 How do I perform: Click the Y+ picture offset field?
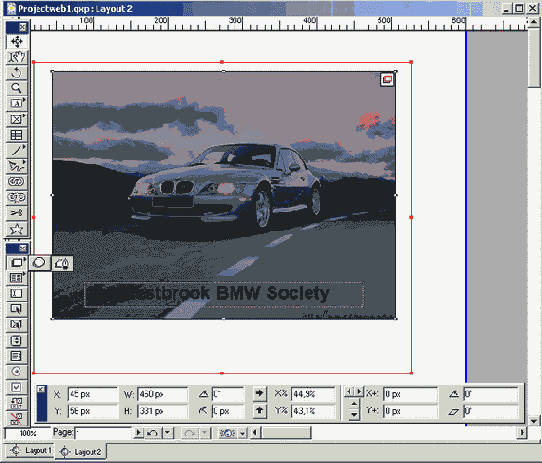click(410, 411)
